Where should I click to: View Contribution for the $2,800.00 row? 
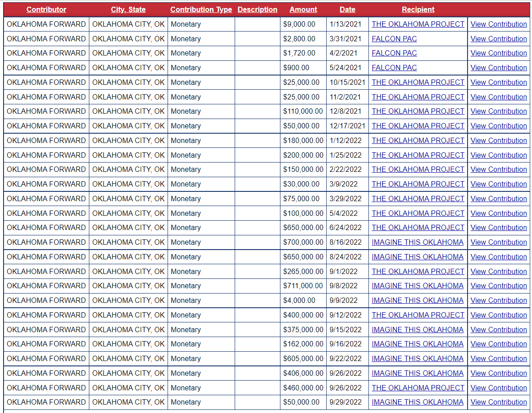click(x=499, y=39)
